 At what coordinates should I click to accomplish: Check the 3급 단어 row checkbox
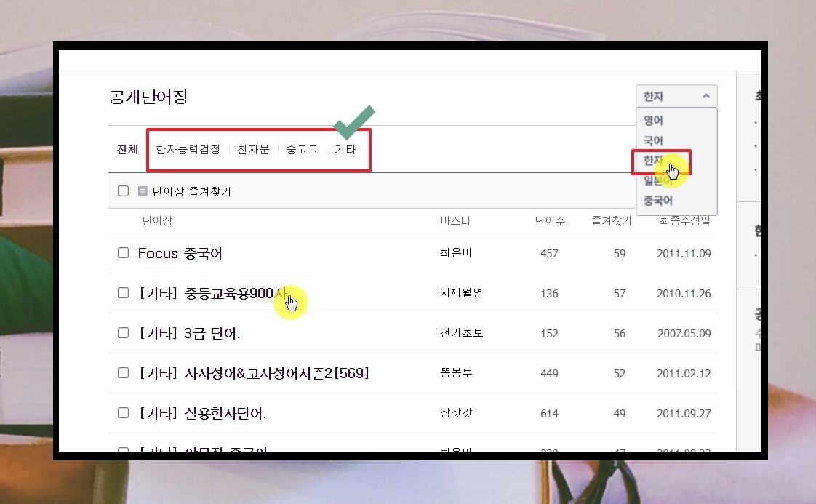(x=124, y=332)
